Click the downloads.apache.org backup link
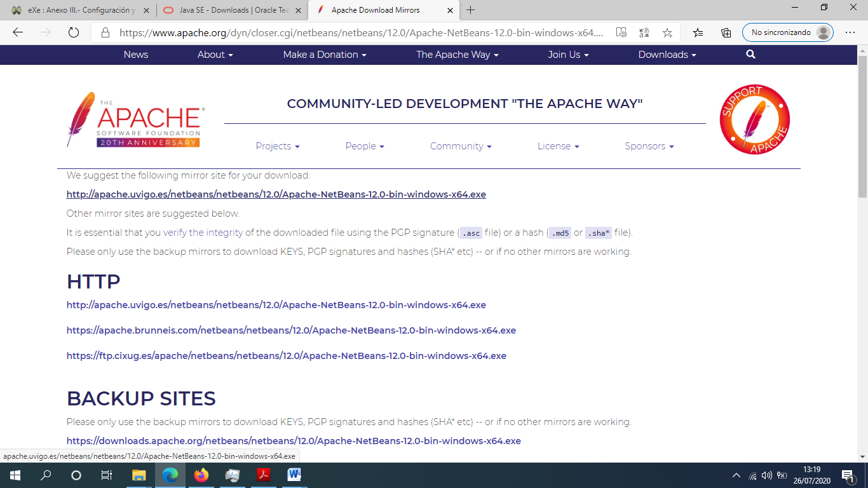The image size is (868, 488). pyautogui.click(x=294, y=441)
